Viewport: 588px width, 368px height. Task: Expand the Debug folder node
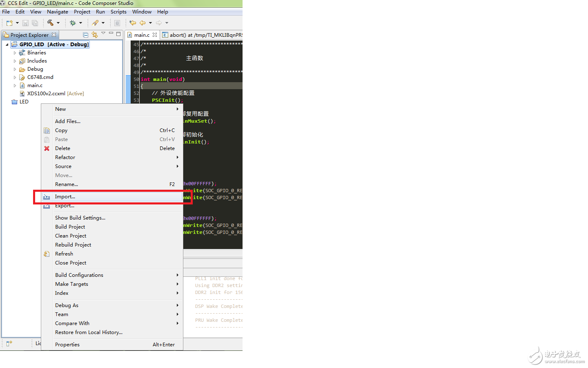(15, 69)
